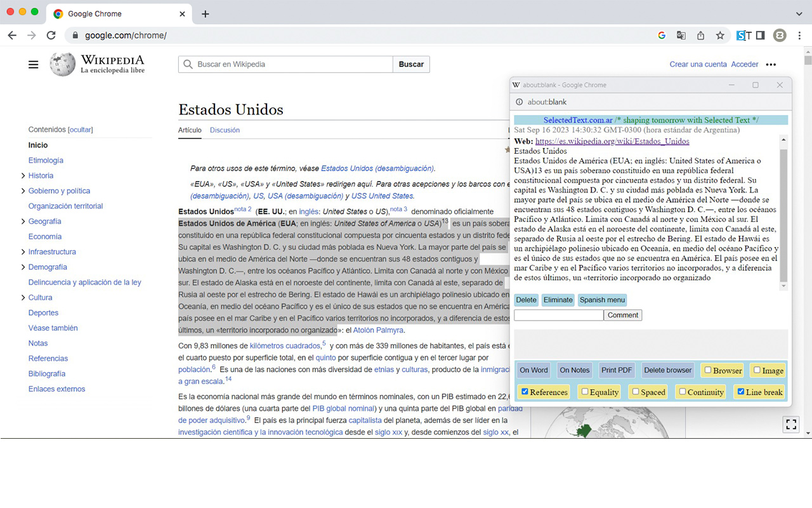
Task: Click the Buscar button
Action: pyautogui.click(x=411, y=64)
